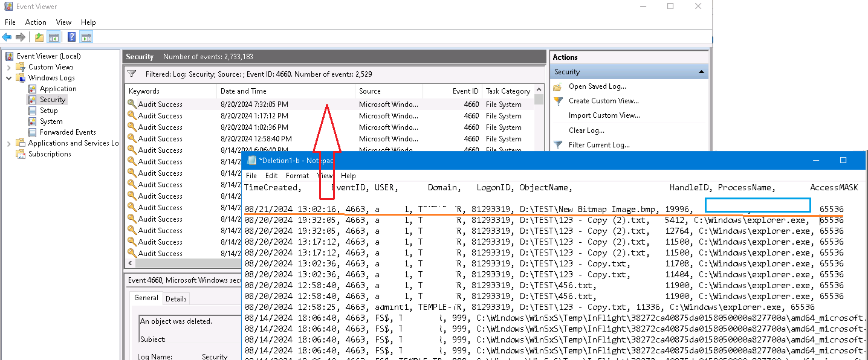Toggle the Show/Hide Console Tree toolbar icon
The image size is (868, 360).
pos(54,37)
